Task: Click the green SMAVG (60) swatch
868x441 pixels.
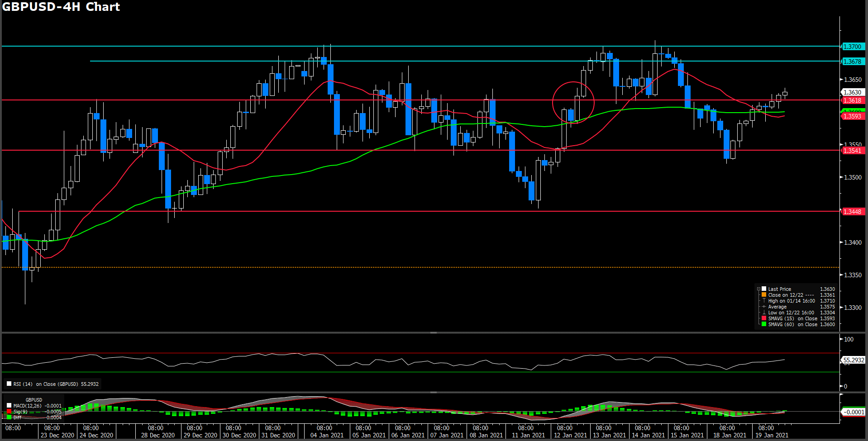Action: [764, 324]
